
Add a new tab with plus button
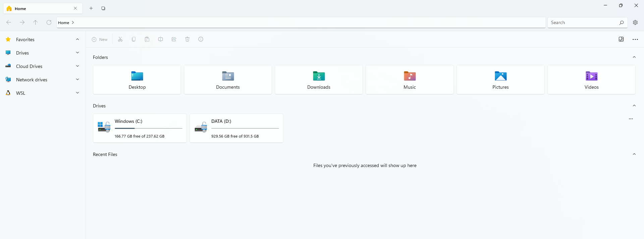[91, 8]
